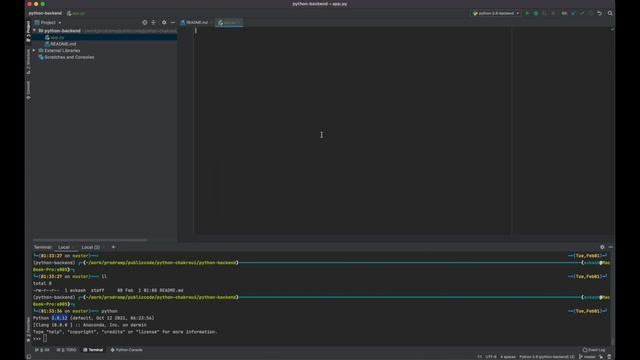
Task: Open the TODO tool window
Action: [x=67, y=350]
